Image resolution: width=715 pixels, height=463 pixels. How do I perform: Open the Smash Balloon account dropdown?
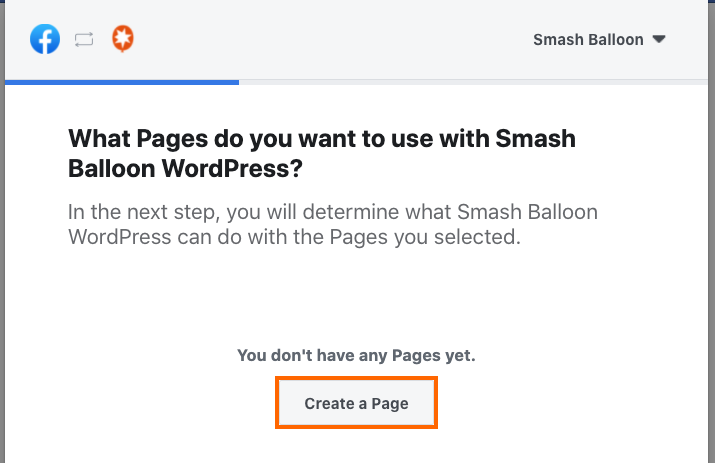pos(599,40)
